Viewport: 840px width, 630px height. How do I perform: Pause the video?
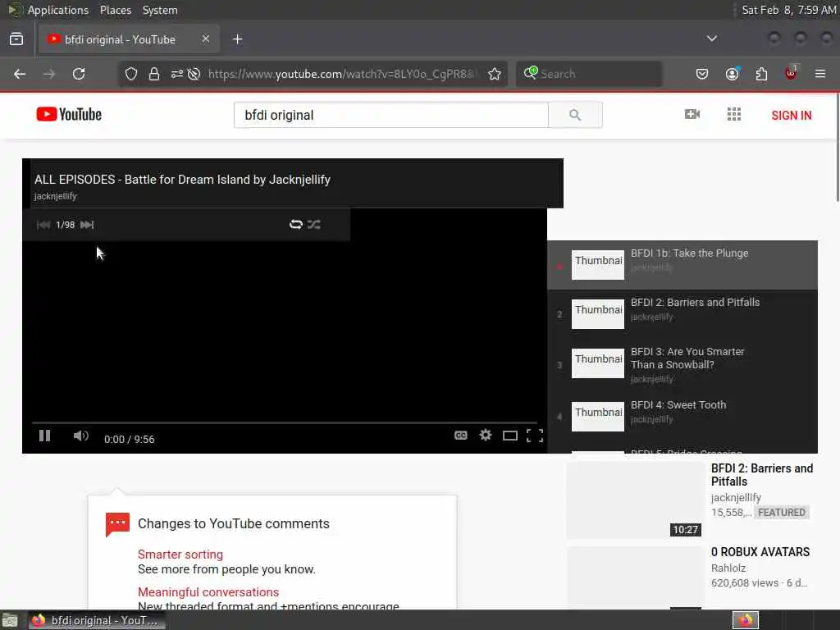coord(45,436)
